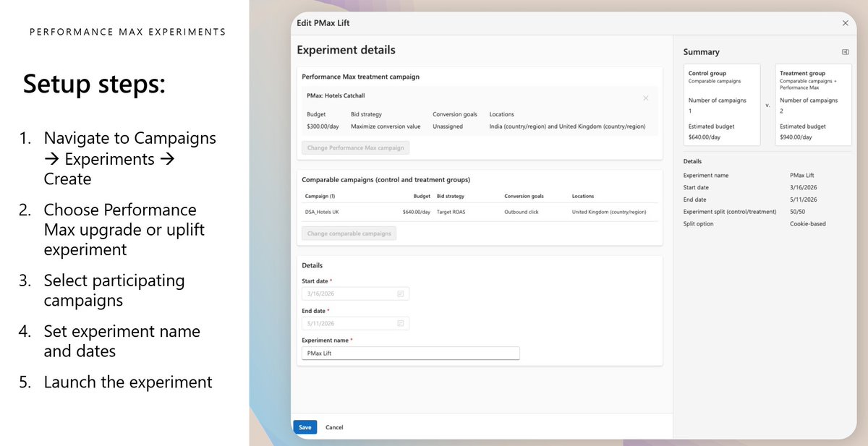Click the 50/50 experiment split value

[797, 212]
